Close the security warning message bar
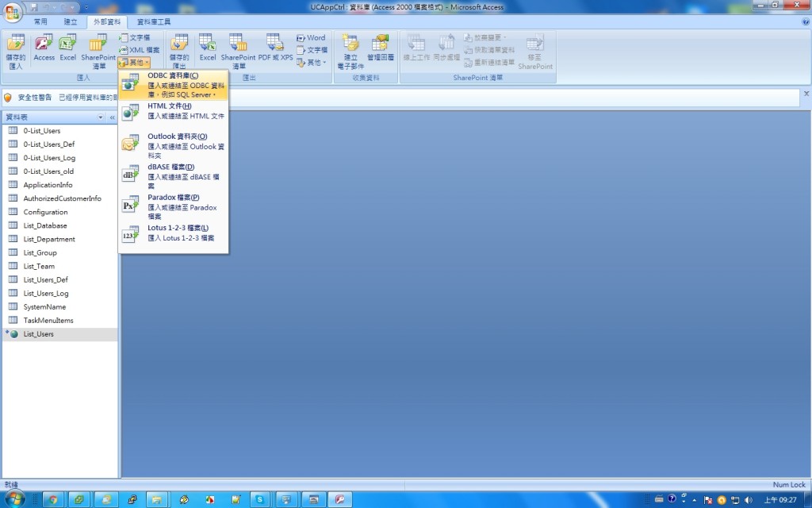The height and width of the screenshot is (508, 812). point(806,94)
